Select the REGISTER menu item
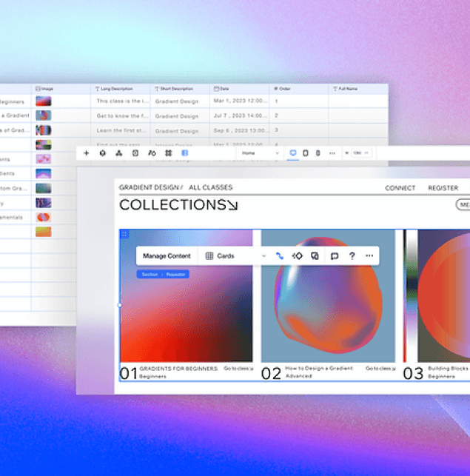 (x=443, y=188)
